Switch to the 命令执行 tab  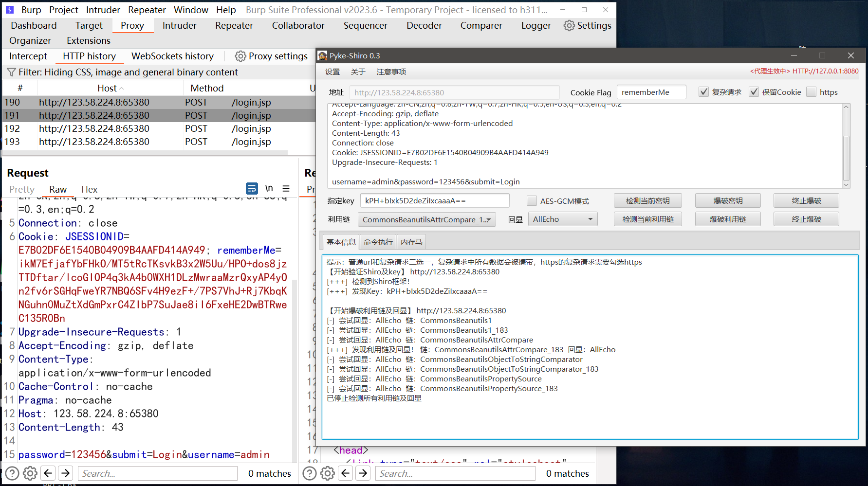[x=378, y=242]
